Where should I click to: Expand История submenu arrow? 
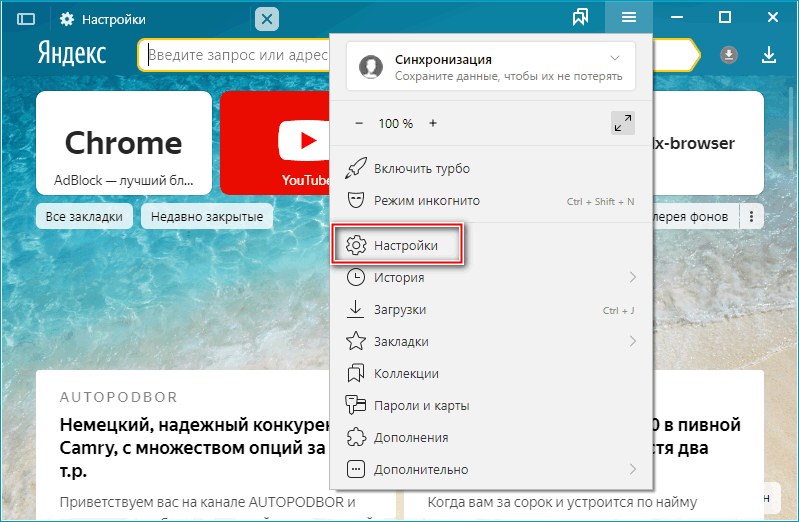click(x=632, y=277)
